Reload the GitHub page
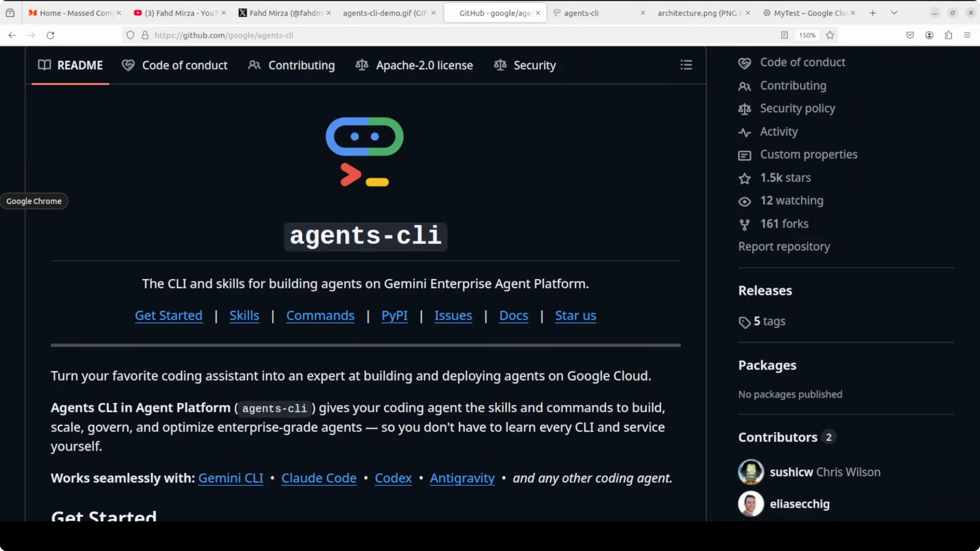980x551 pixels. click(50, 35)
